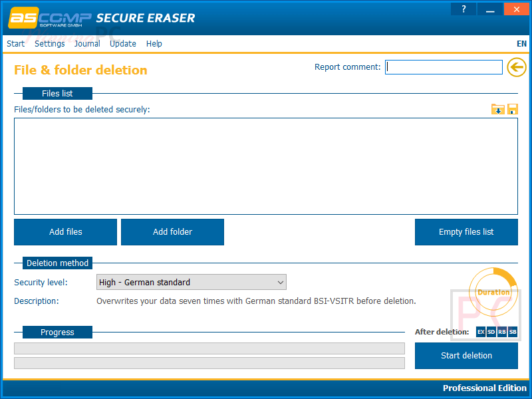Click the Duration ring indicator

point(493,291)
